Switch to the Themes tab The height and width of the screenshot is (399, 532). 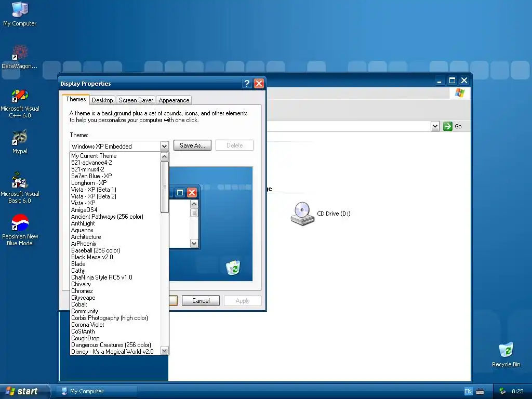(x=76, y=99)
